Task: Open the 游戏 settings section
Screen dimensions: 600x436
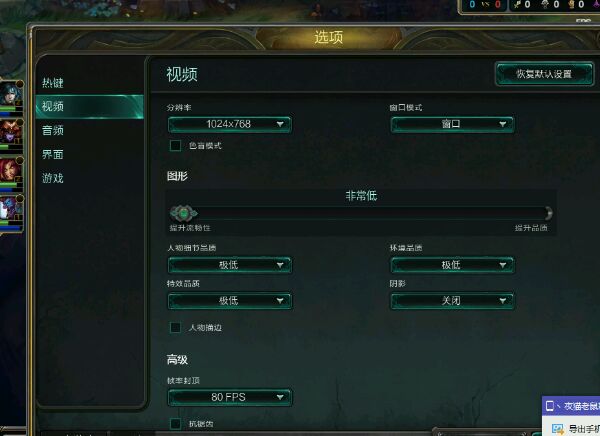Action: [x=52, y=178]
